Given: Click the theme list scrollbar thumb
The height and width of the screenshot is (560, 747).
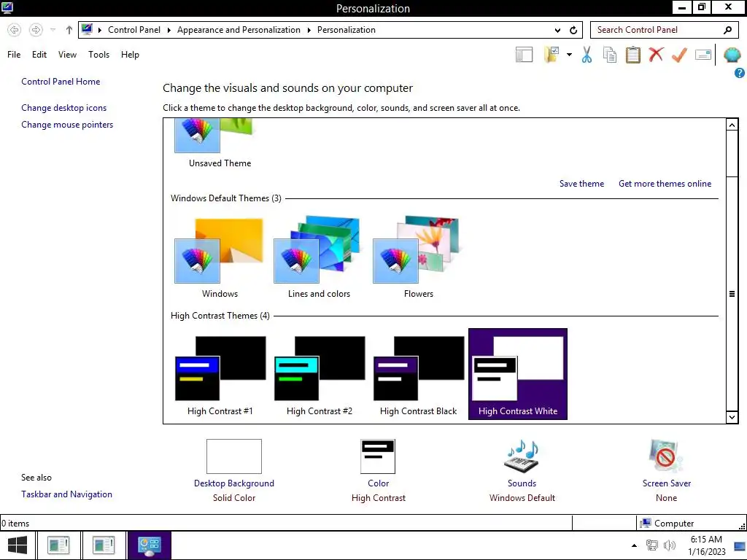Looking at the screenshot, I should click(x=732, y=294).
